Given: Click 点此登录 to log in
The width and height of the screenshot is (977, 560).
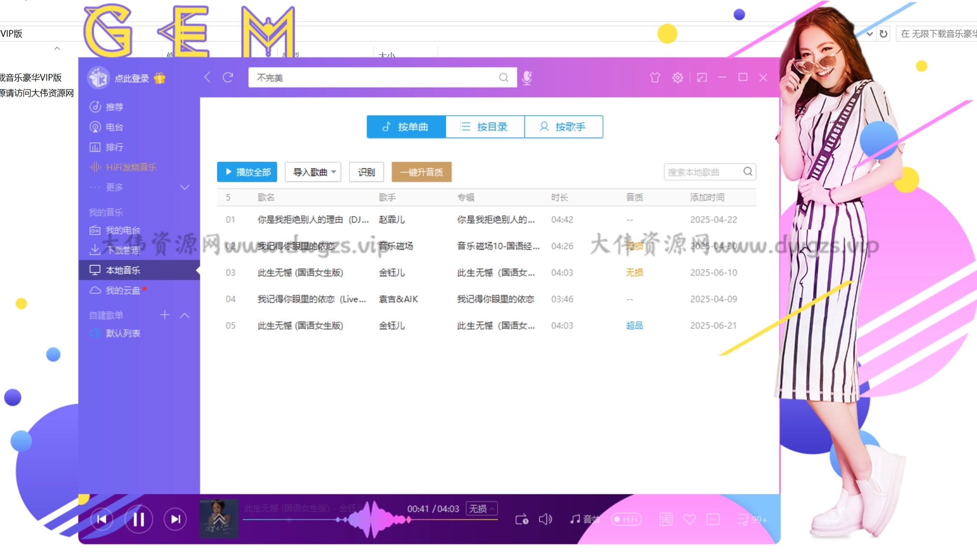Looking at the screenshot, I should point(132,78).
